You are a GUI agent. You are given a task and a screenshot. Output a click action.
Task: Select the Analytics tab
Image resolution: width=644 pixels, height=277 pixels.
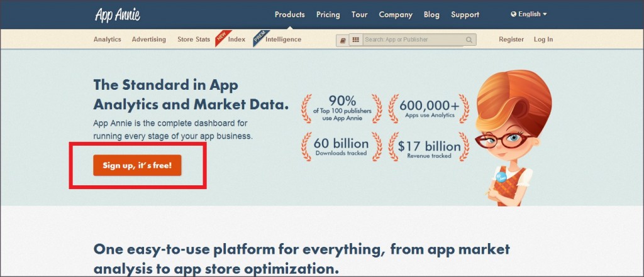(107, 40)
